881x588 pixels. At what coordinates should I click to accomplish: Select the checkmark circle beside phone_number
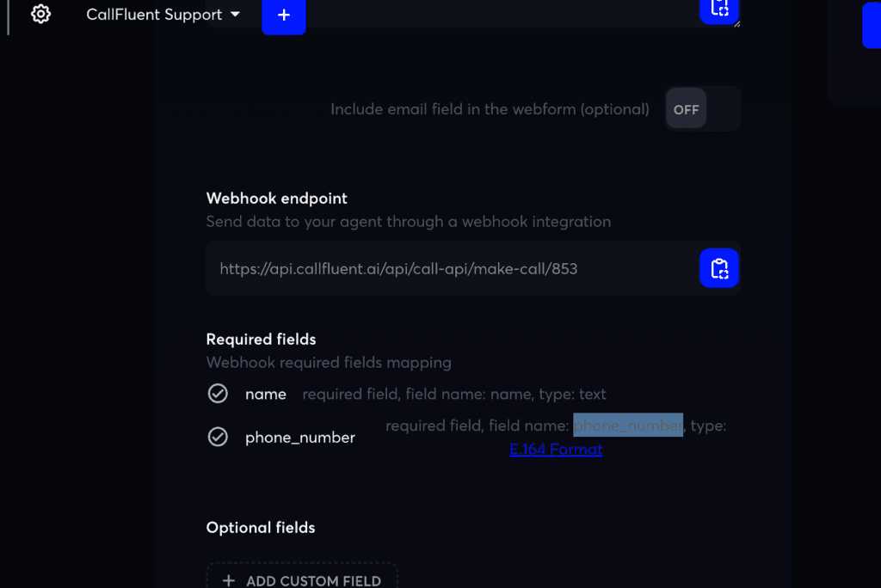pyautogui.click(x=218, y=437)
